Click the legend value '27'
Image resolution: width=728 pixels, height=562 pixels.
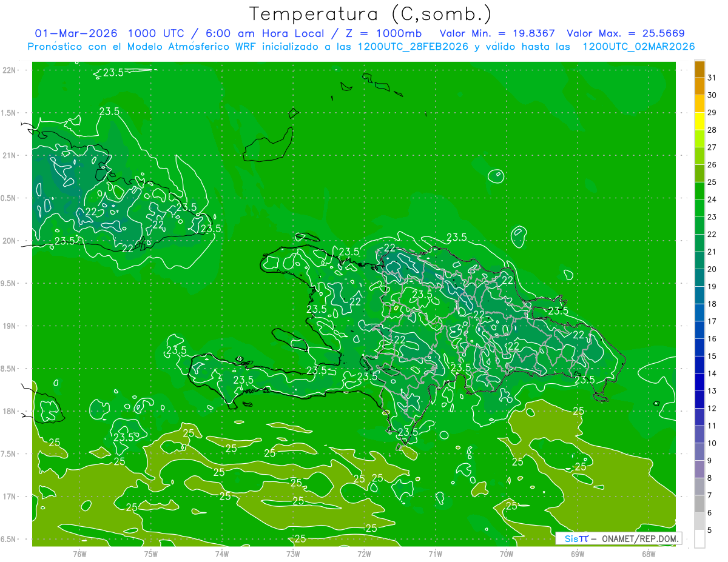pyautogui.click(x=712, y=147)
